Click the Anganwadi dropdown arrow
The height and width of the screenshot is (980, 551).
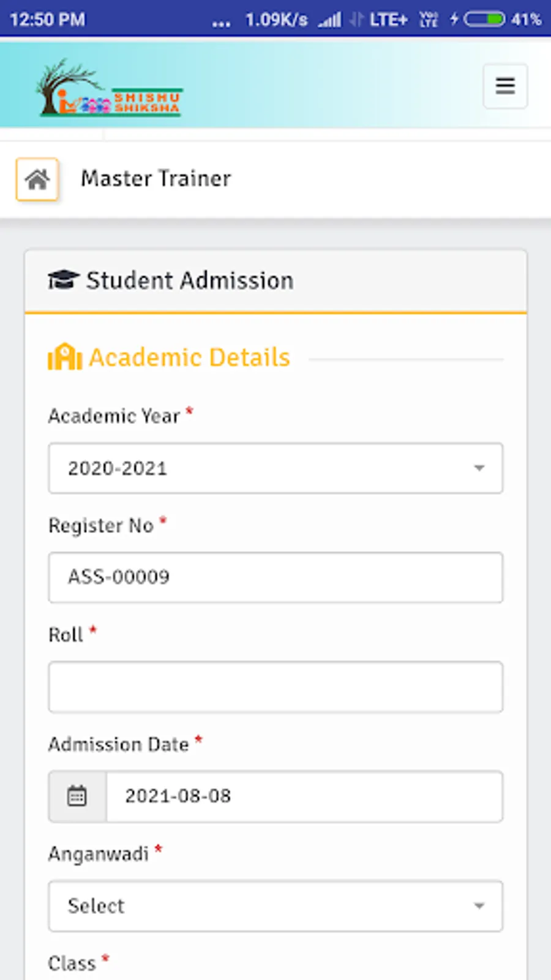(x=479, y=906)
